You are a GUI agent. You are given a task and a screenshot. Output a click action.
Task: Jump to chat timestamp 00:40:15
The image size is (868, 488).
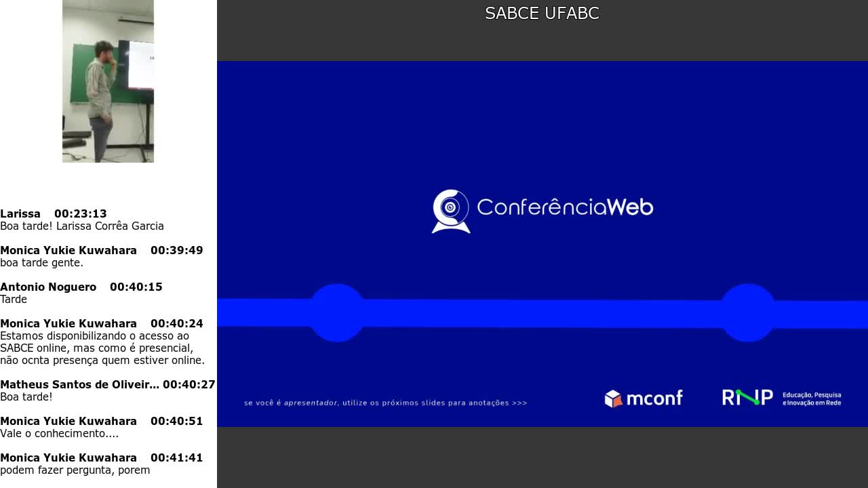click(x=136, y=287)
